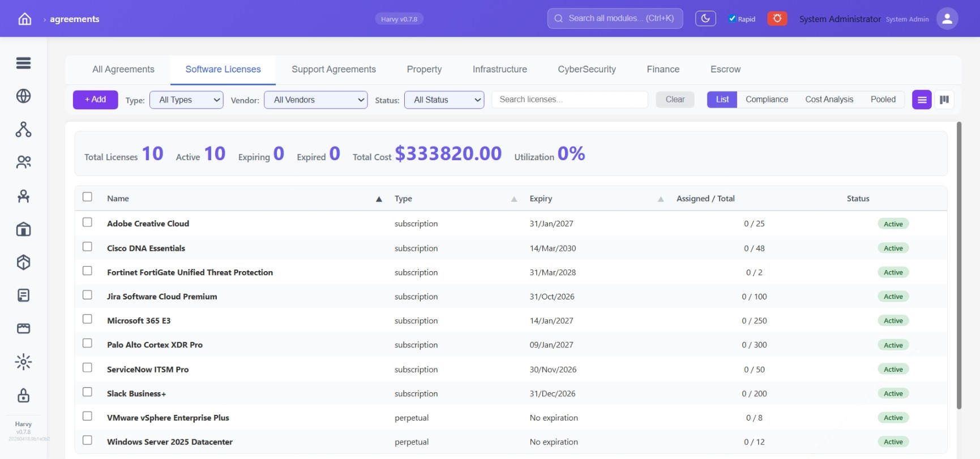Select the Microsoft 365 E3 row checkbox
980x459 pixels.
pos(87,319)
